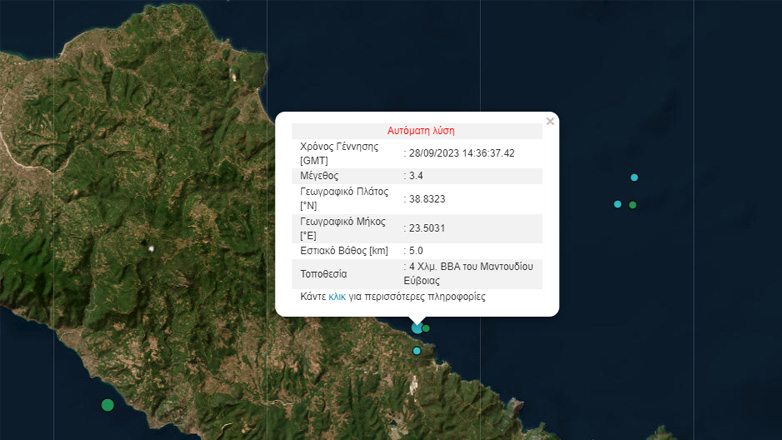Screen dimensions: 782x440
Task: Select the green marker in the eastern sea
Action: [x=632, y=205]
